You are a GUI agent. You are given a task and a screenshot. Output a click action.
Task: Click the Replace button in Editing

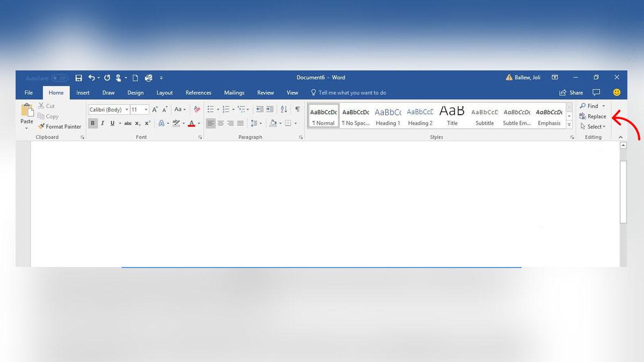point(592,116)
